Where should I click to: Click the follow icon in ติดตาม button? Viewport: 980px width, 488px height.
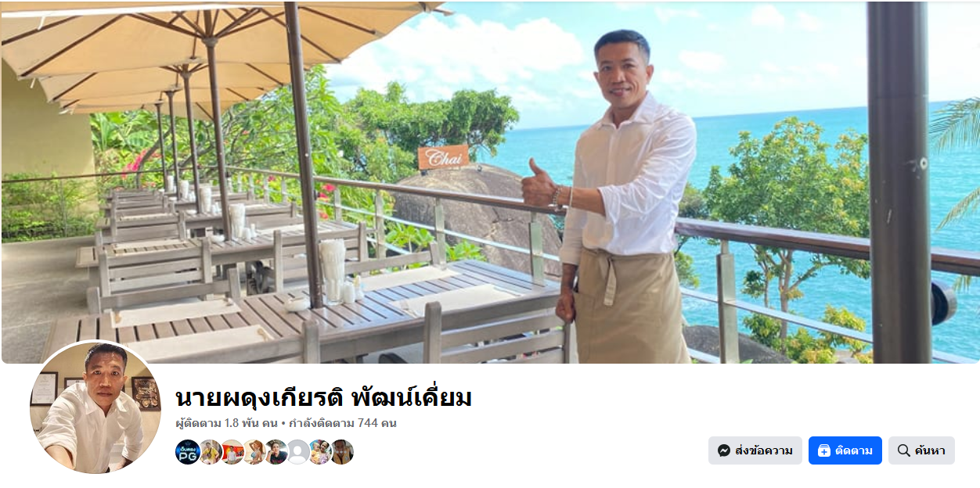(823, 450)
